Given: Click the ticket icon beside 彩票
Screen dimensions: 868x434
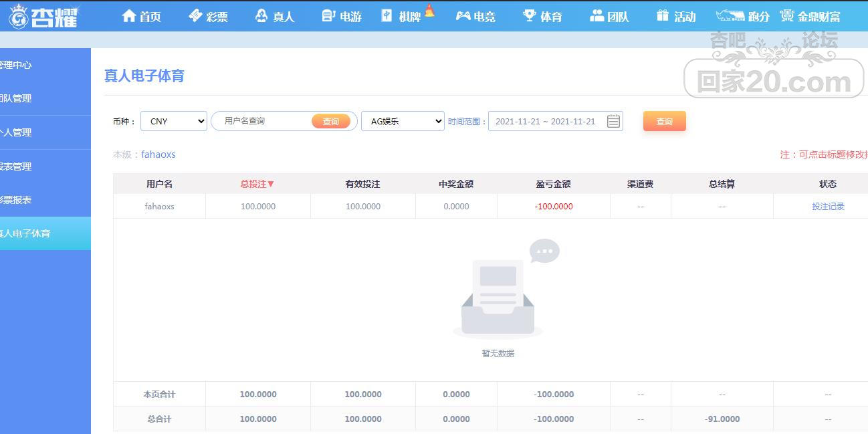Looking at the screenshot, I should click(195, 15).
